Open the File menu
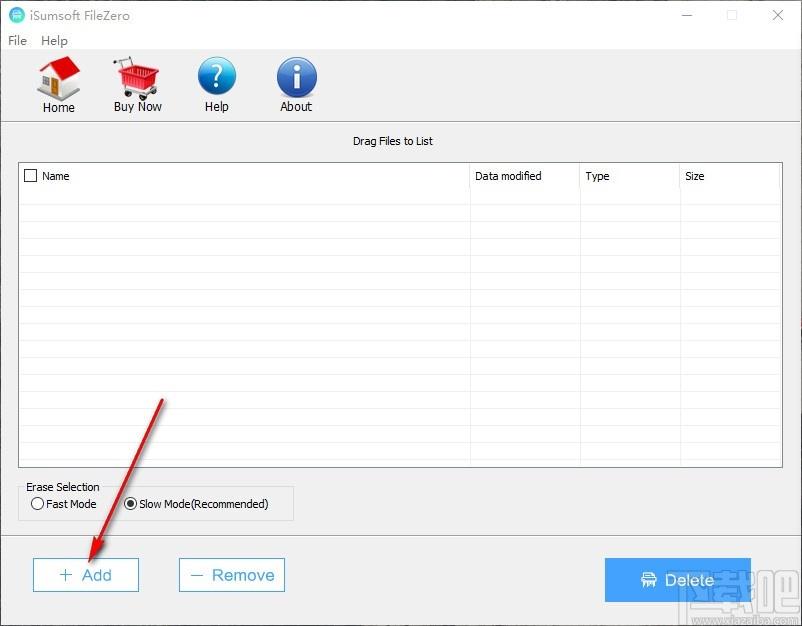This screenshot has width=802, height=626. tap(17, 40)
